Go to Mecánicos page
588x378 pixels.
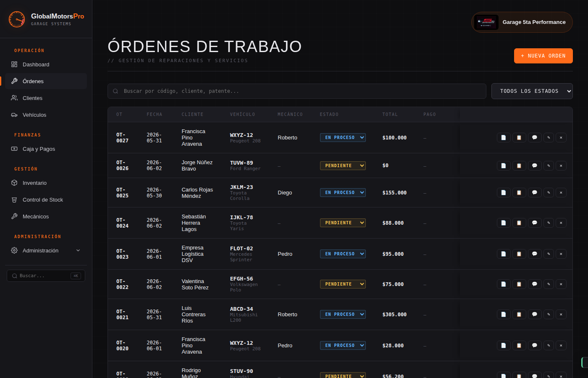click(46, 216)
